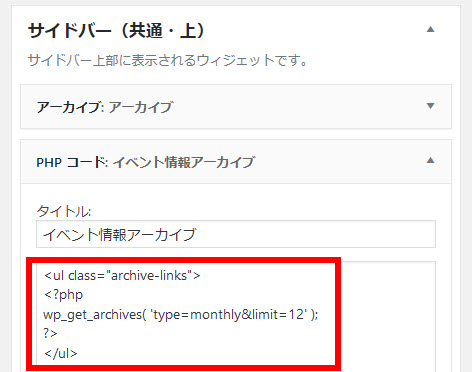Click the タイトル label
472x372 pixels.
click(x=64, y=211)
